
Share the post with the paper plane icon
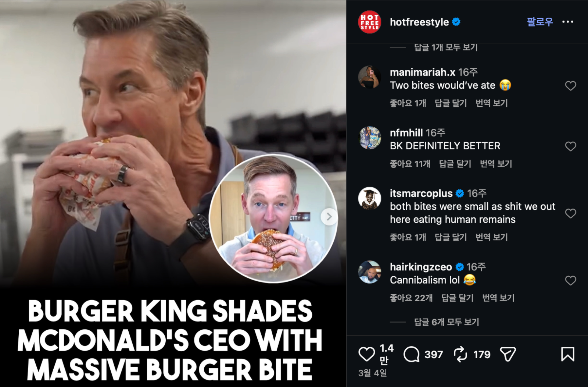[x=508, y=354]
